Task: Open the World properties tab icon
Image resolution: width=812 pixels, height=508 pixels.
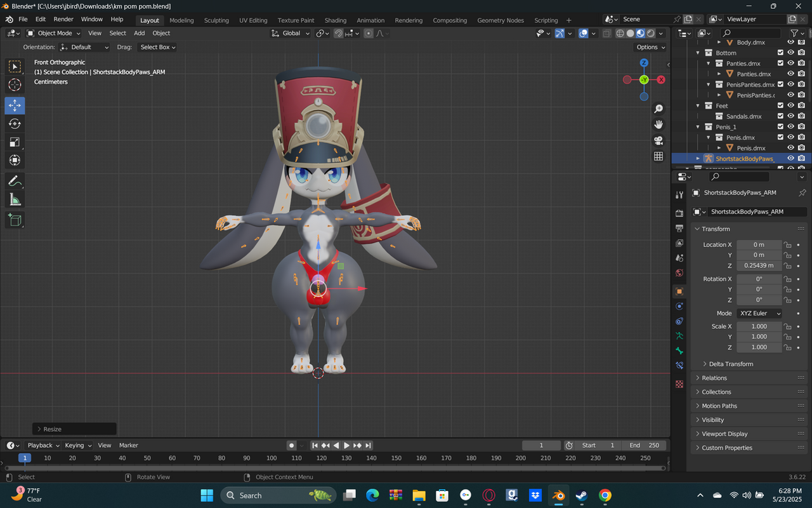Action: 679,273
